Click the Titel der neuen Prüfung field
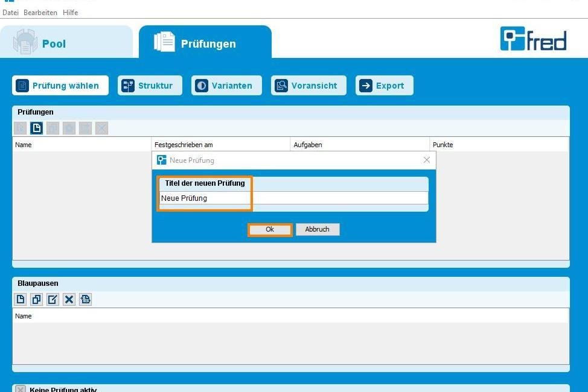588x392 pixels. (293, 198)
